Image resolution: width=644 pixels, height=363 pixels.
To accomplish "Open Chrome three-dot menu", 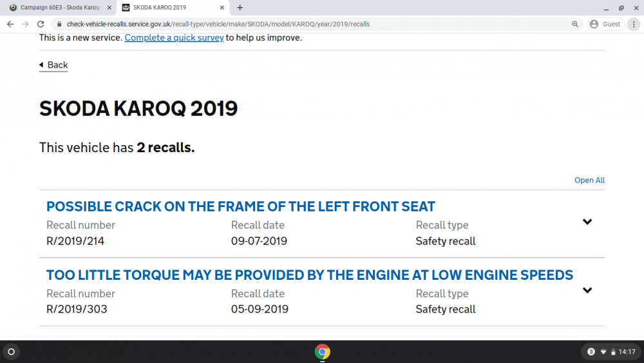I will (634, 25).
